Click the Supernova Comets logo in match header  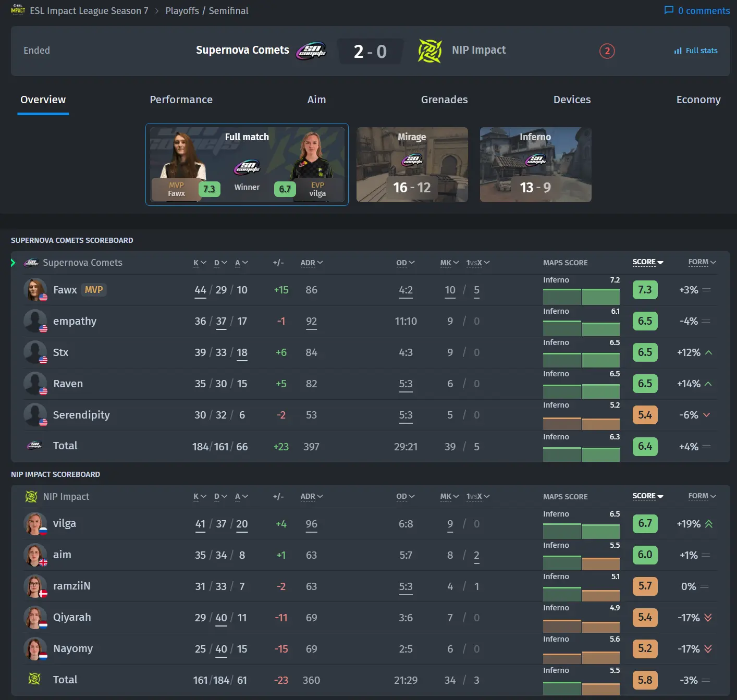pyautogui.click(x=311, y=51)
